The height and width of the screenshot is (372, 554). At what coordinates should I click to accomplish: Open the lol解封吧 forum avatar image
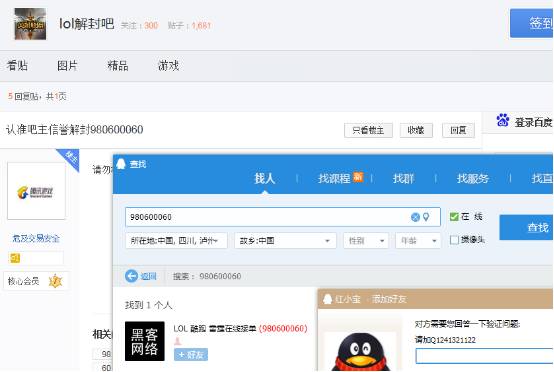[30, 24]
